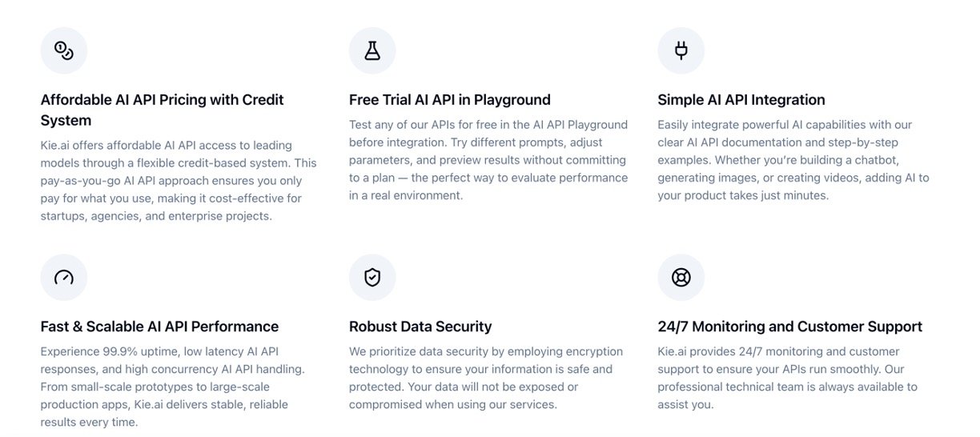Click the Free Trial AI API in Playground heading
This screenshot has height=437, width=980.
coord(449,100)
